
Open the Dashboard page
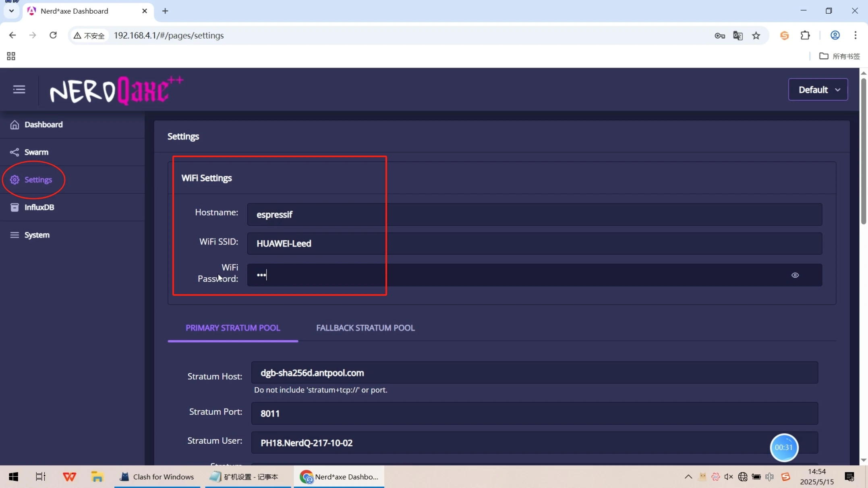[x=43, y=125]
